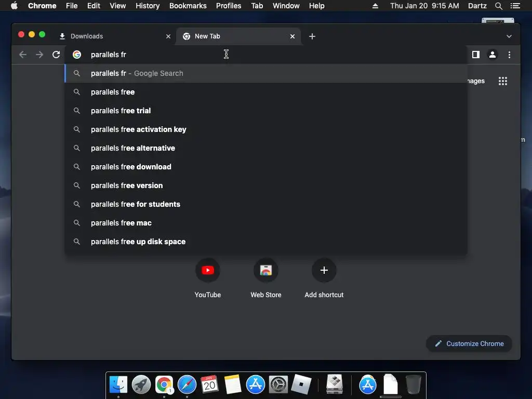Open Finder from the dock

(118, 385)
